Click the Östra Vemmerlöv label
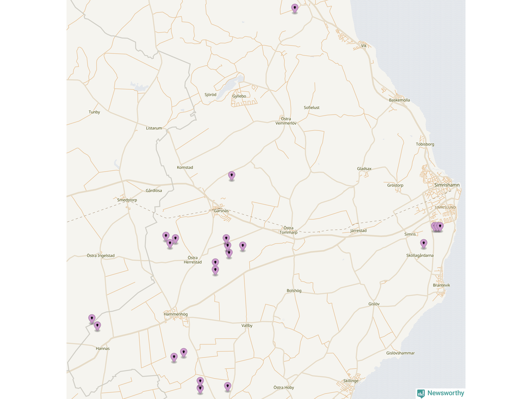532x399 pixels. 286,121
